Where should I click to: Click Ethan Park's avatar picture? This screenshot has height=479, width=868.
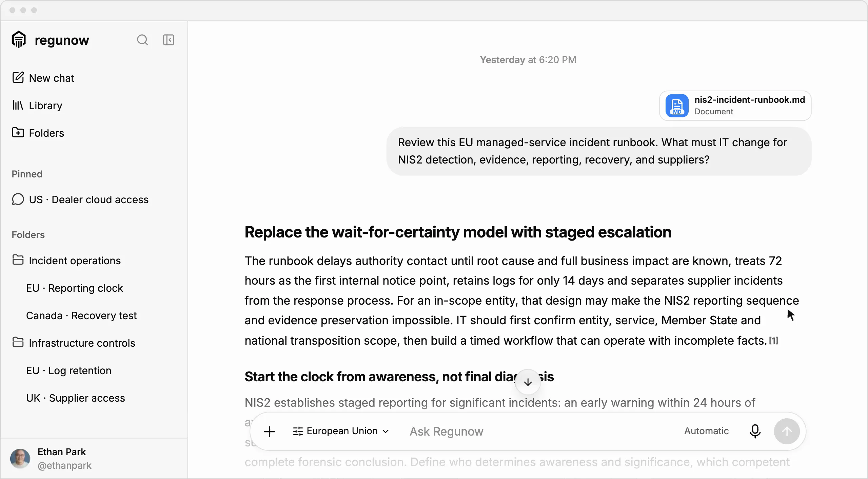click(x=20, y=459)
